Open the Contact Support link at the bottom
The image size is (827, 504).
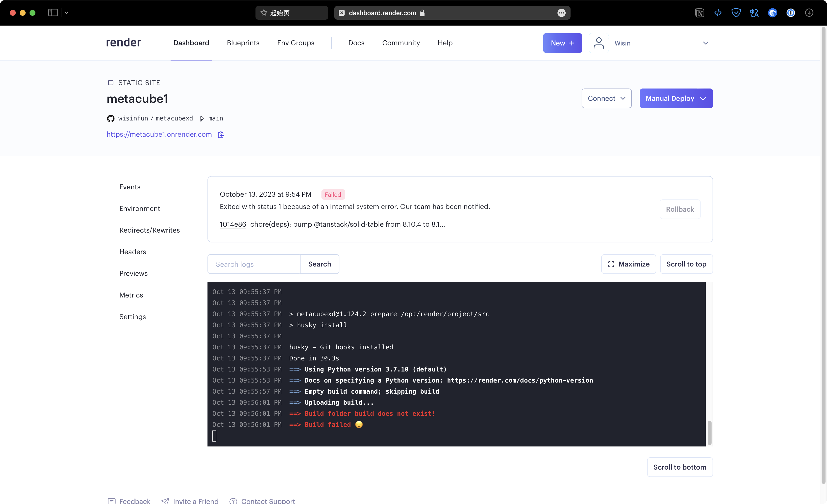pos(268,501)
